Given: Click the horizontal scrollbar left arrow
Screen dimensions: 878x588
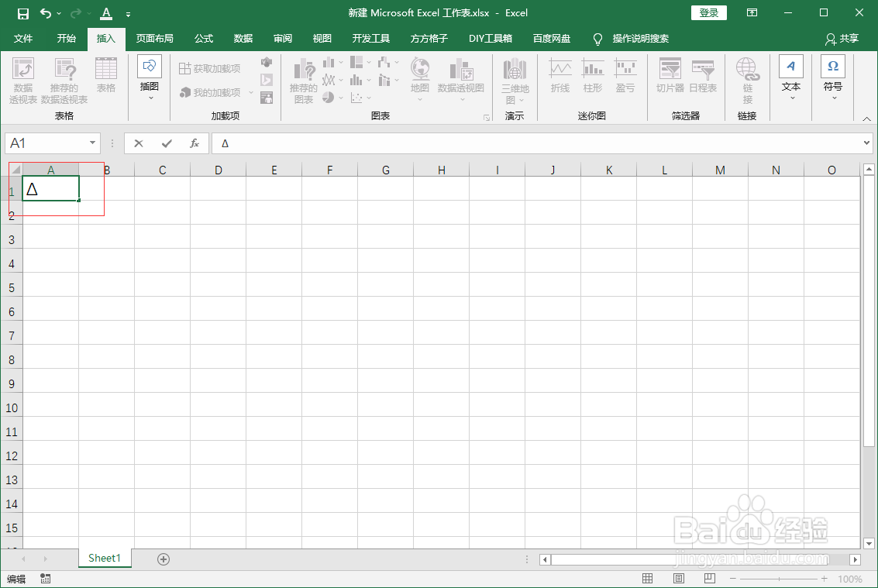Looking at the screenshot, I should tap(545, 559).
